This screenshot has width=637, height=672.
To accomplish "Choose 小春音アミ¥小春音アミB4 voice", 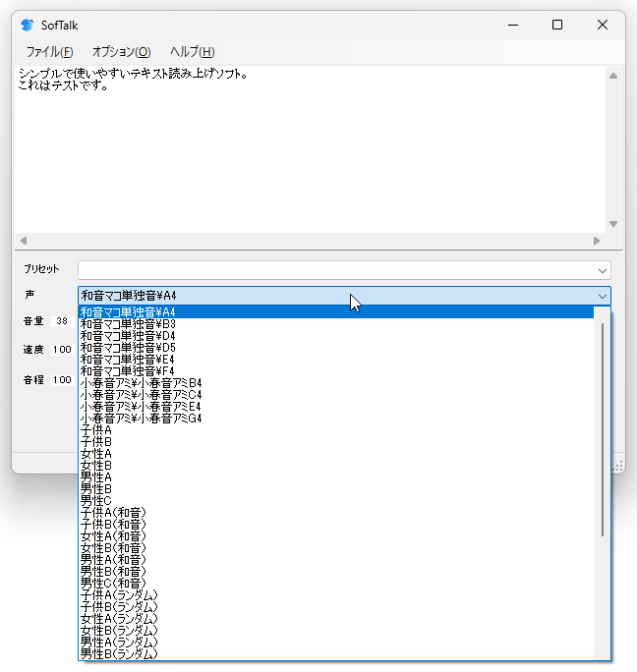I will click(336, 383).
